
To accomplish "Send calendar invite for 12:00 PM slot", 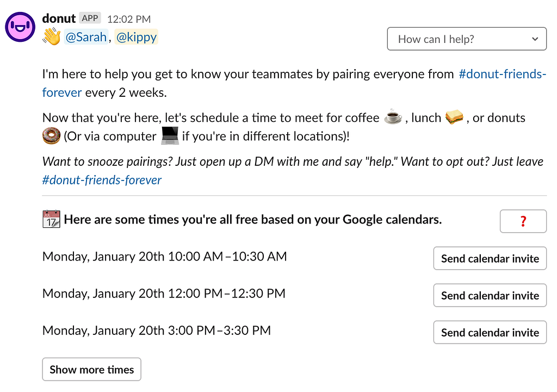I will 490,295.
